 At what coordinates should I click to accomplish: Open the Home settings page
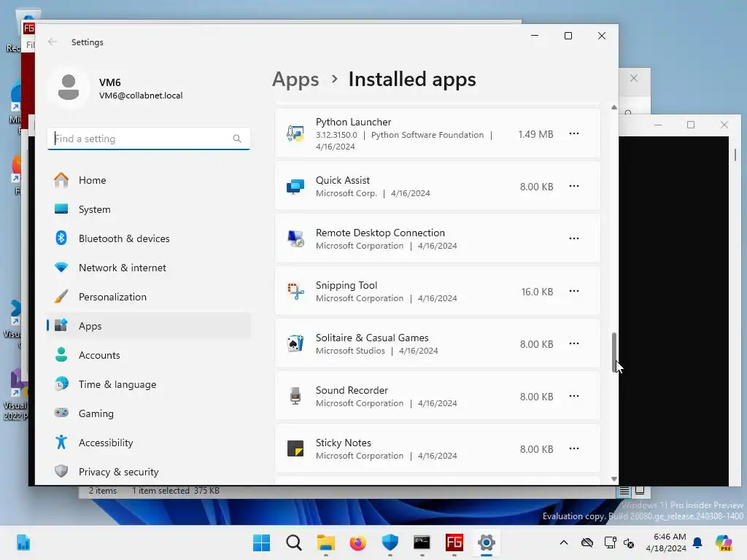coord(149,180)
